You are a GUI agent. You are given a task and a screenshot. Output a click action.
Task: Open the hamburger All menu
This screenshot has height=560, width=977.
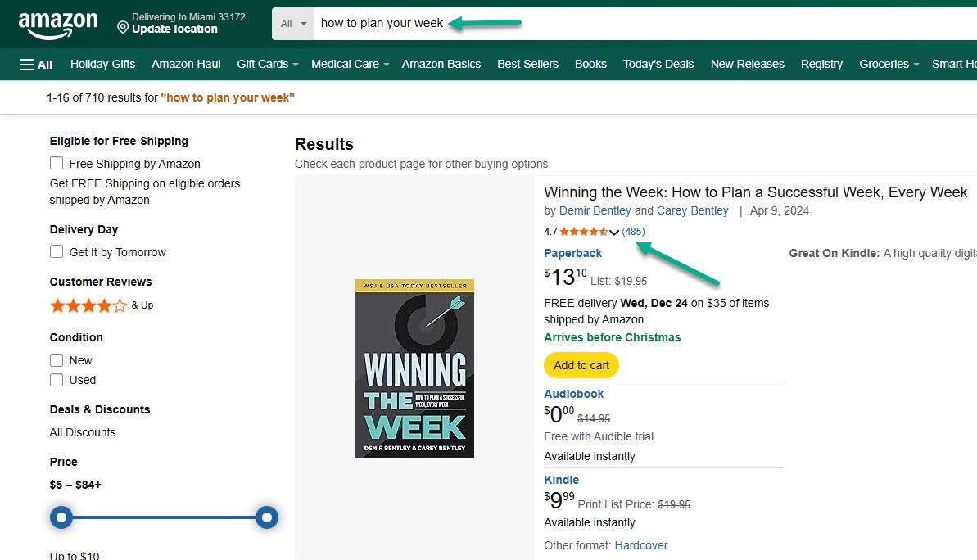[34, 63]
